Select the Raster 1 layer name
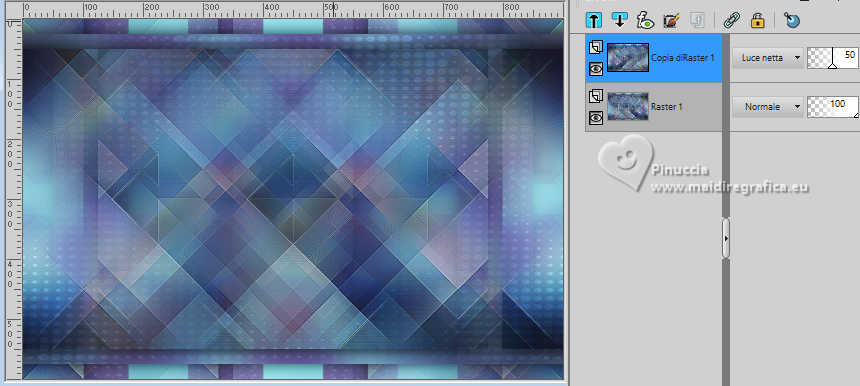This screenshot has height=386, width=860. pos(666,107)
